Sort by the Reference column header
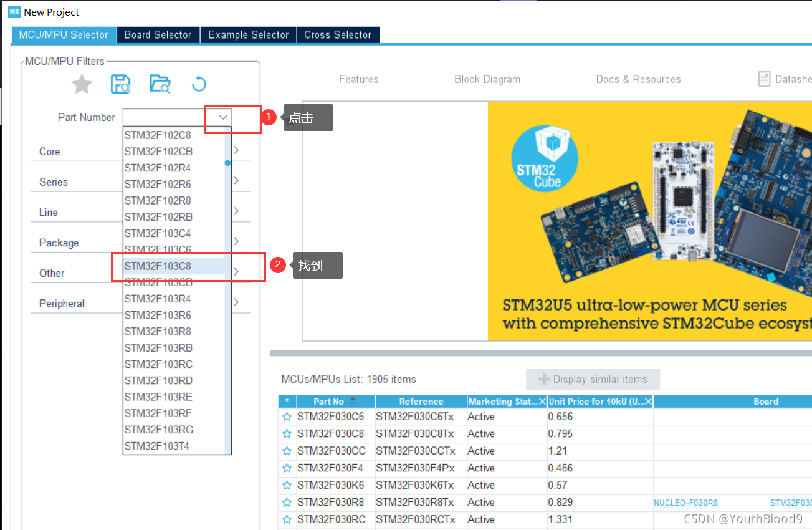The image size is (812, 530). pos(421,402)
